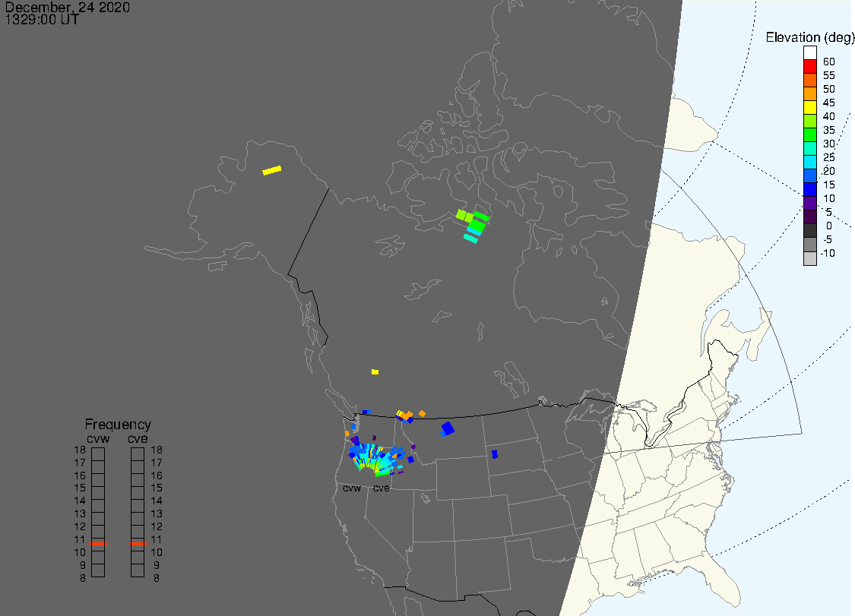Click the "16" label right of cve bar
The image size is (855, 616).
[x=157, y=475]
